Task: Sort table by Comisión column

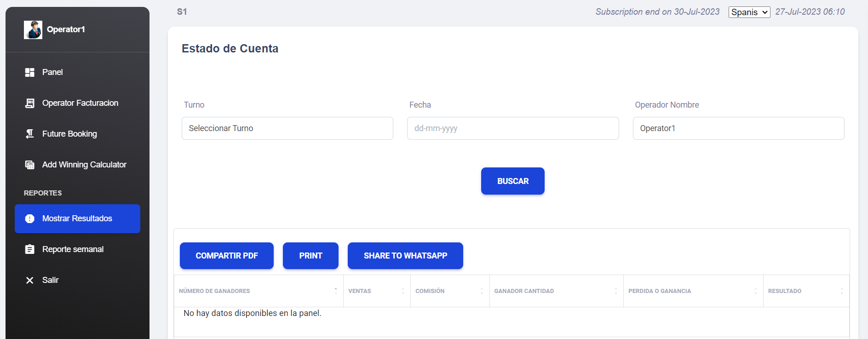Action: click(x=450, y=291)
